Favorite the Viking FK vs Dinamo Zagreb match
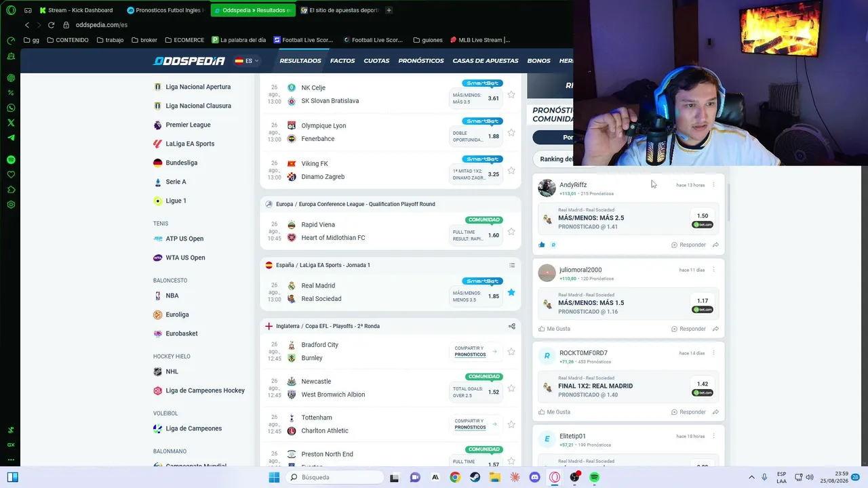The width and height of the screenshot is (868, 488). coord(511,171)
